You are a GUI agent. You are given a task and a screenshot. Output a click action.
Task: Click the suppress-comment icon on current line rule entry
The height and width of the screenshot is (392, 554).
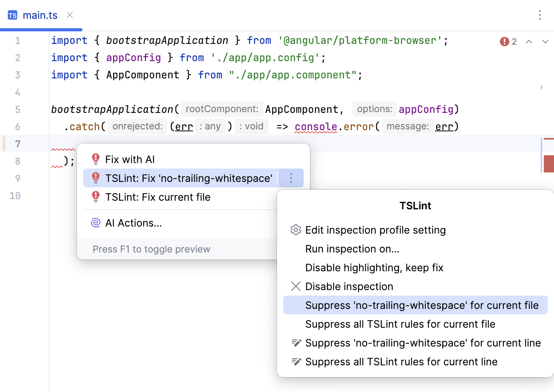click(296, 343)
